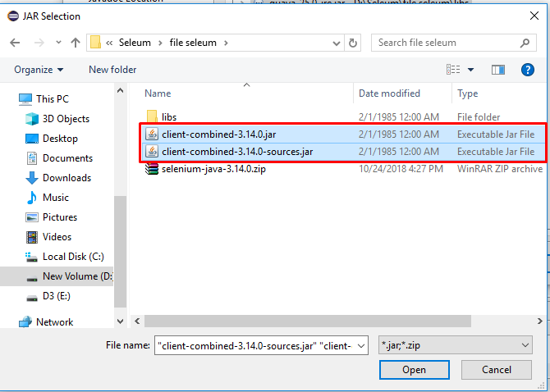Select the client-combined-3.14.0.jar file
550x392 pixels.
[219, 134]
